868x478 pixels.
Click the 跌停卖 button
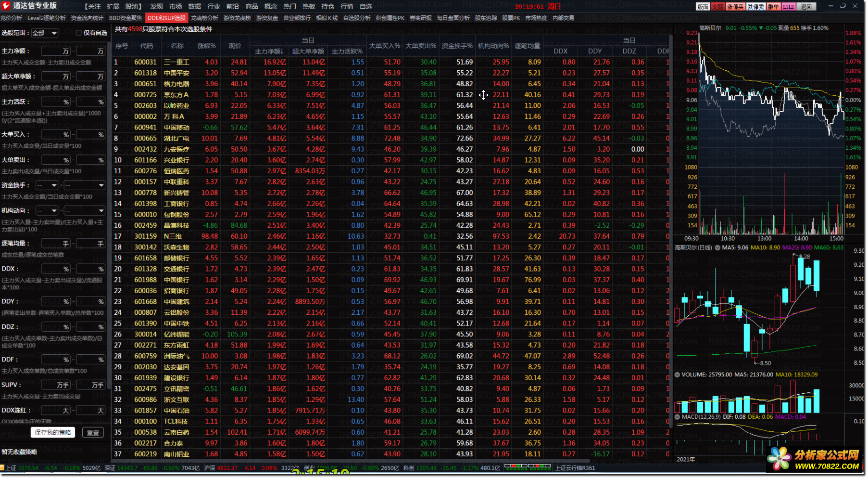756,7
